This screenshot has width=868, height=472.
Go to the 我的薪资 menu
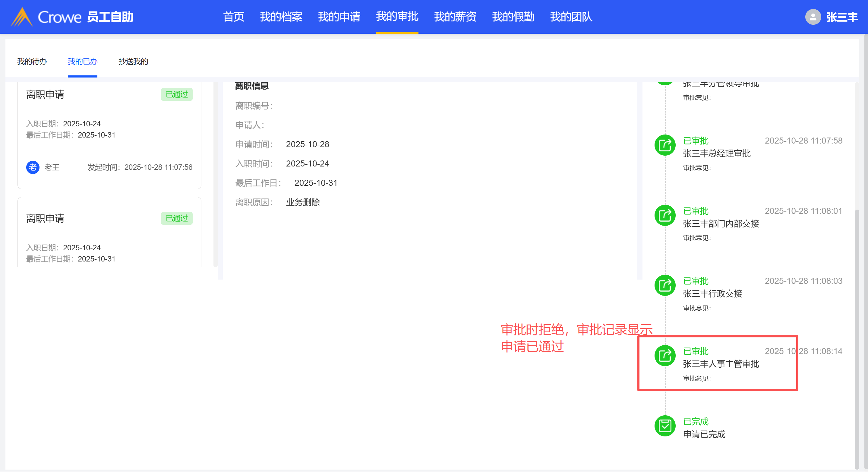tap(455, 17)
